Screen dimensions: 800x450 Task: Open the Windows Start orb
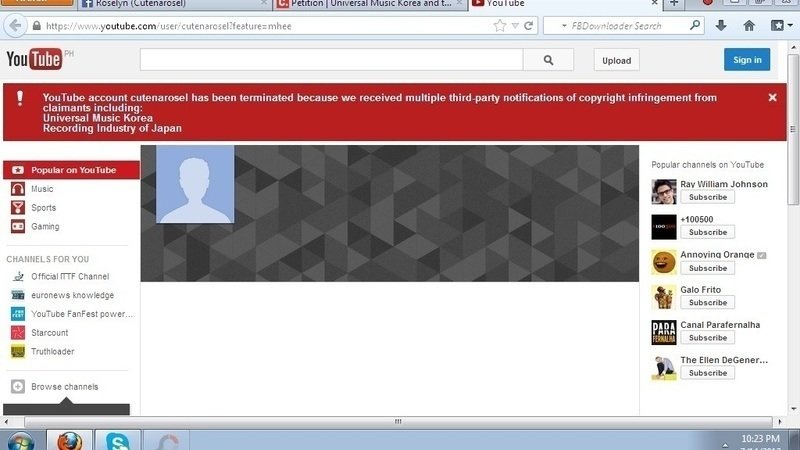[20, 441]
